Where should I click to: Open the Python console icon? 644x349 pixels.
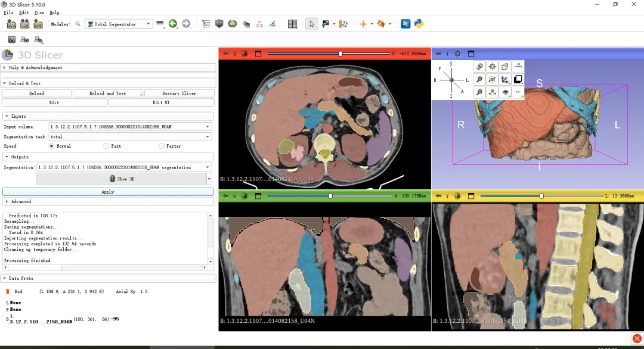tap(419, 24)
